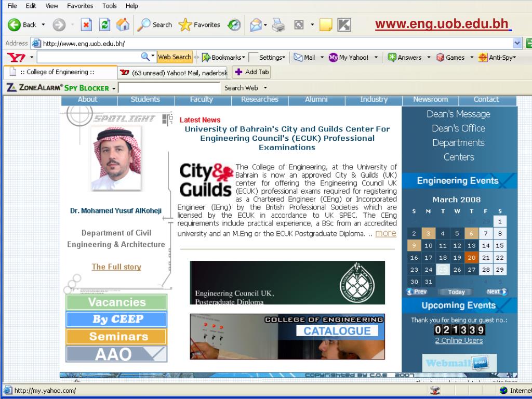Click the Yahoo! logo icon
This screenshot has width=532, height=399.
(16, 57)
